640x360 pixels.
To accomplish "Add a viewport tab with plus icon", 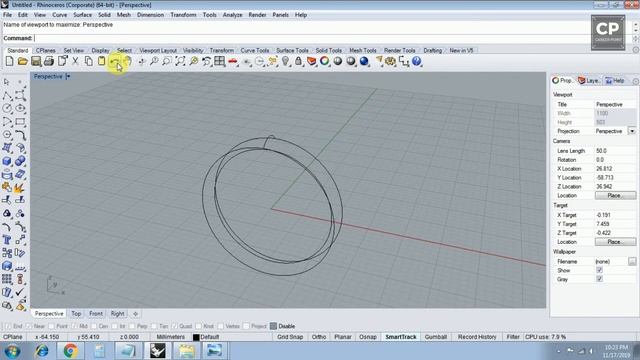I will point(136,313).
